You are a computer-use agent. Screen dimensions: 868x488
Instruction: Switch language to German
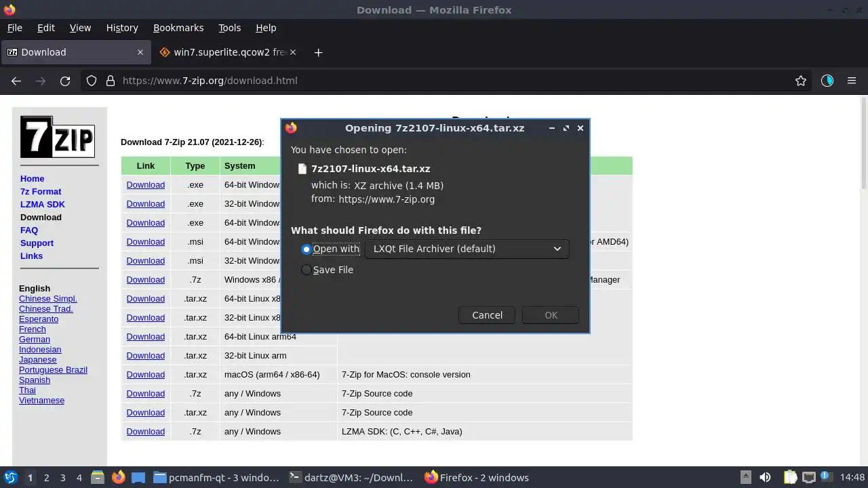tap(35, 340)
